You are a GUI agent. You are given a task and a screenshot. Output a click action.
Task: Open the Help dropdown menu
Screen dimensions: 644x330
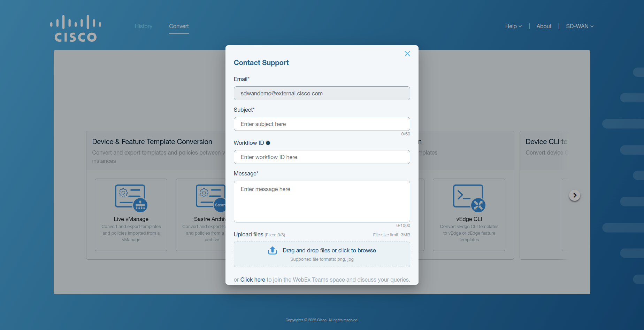tap(513, 26)
